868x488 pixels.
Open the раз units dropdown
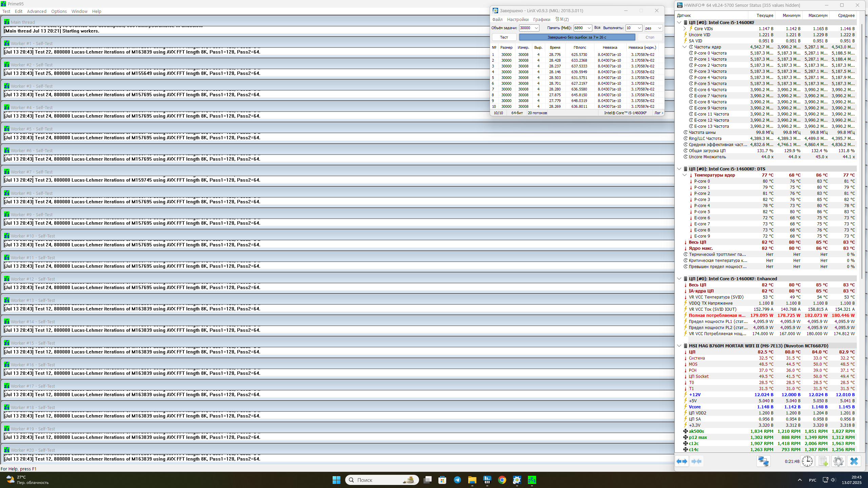pos(659,28)
